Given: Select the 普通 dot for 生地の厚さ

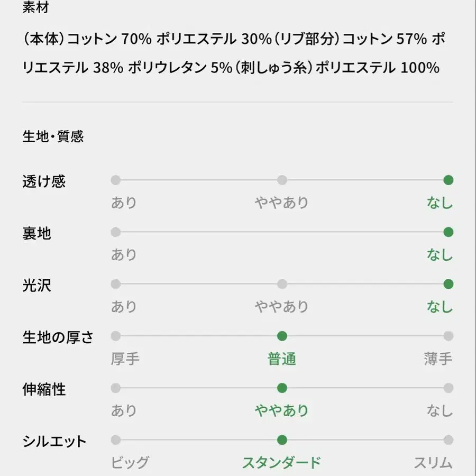Looking at the screenshot, I should point(282,336).
